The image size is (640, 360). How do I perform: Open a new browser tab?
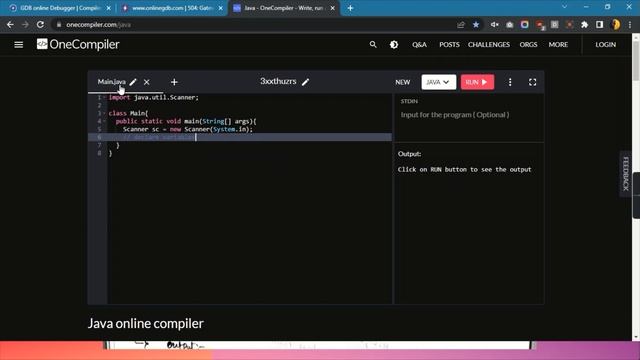pyautogui.click(x=350, y=8)
